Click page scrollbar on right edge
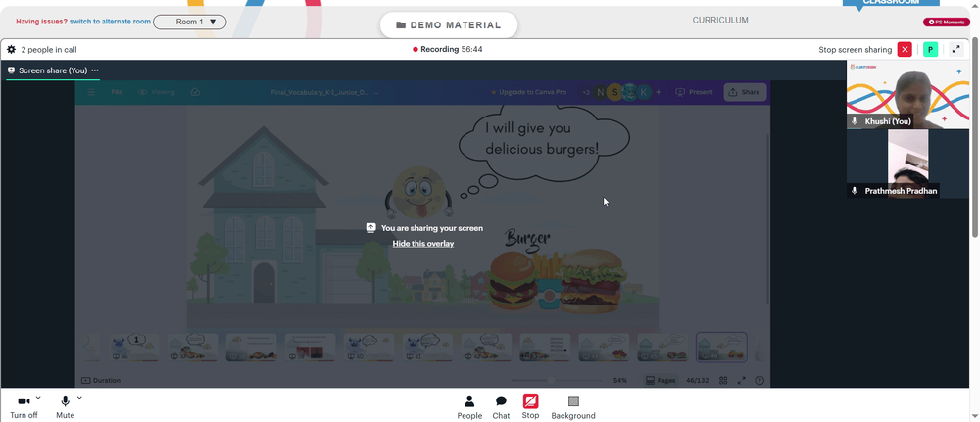The width and height of the screenshot is (980, 422). pyautogui.click(x=975, y=137)
